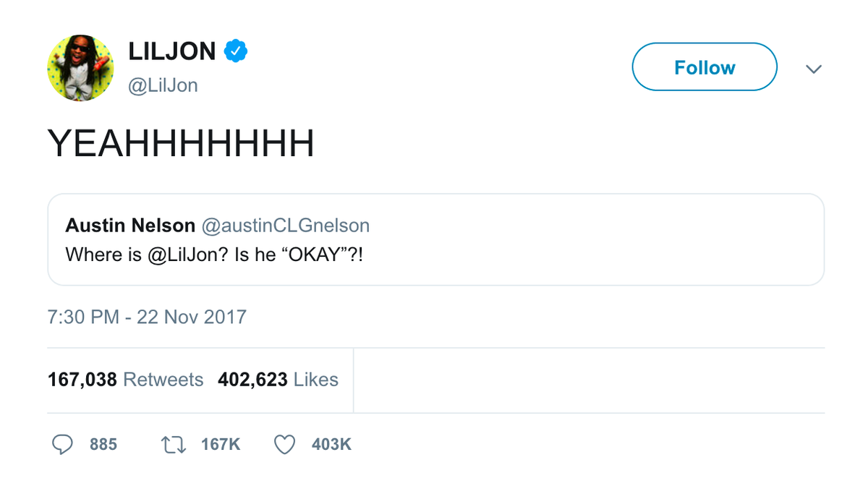Click the @austinCLGnelson handle
The image size is (868, 486).
pyautogui.click(x=285, y=226)
